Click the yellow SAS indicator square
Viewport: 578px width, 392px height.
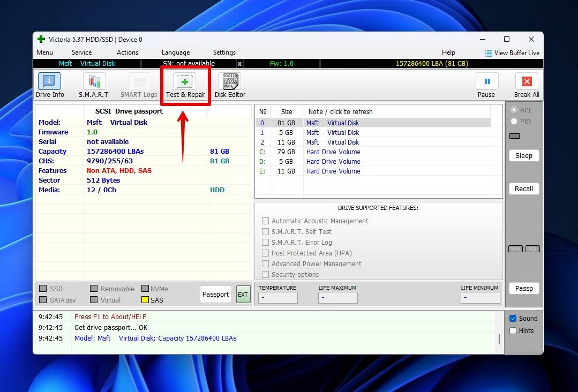145,300
